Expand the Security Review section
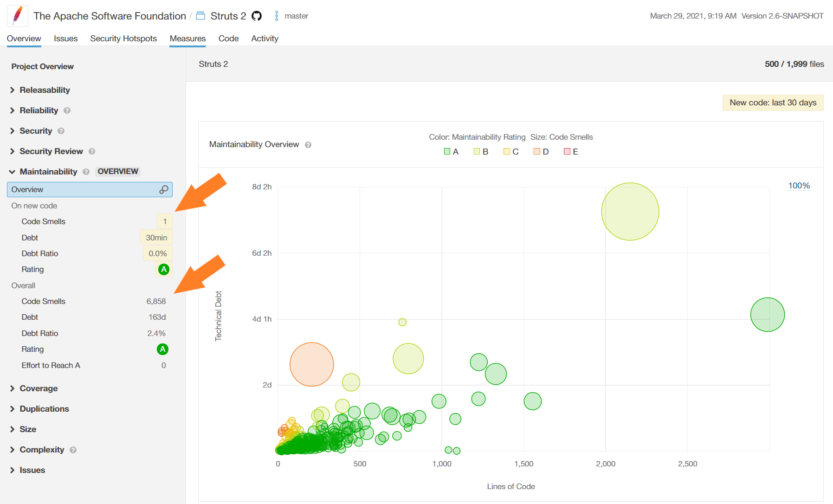Viewport: 833px width, 504px height. tap(47, 151)
